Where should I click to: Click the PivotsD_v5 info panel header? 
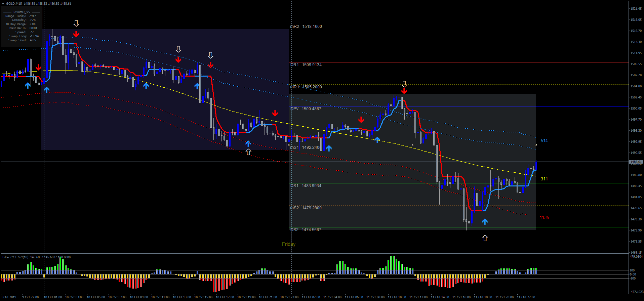(22, 12)
